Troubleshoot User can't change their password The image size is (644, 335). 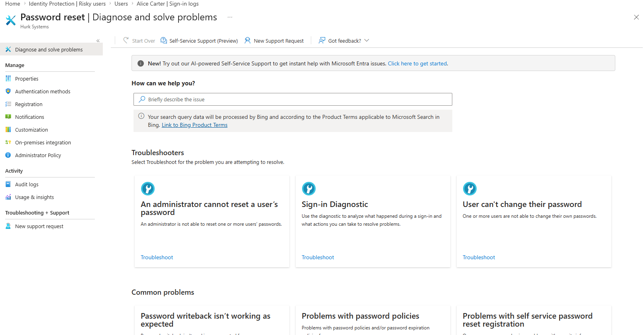click(479, 257)
